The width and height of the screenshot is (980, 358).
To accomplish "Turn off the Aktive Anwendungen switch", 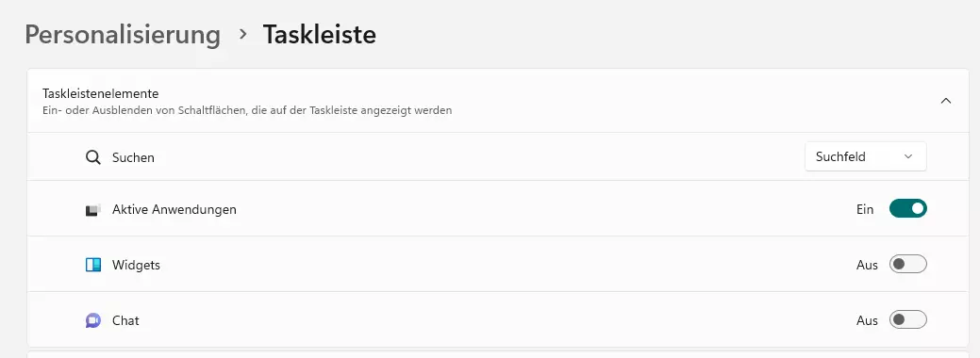I will point(908,209).
